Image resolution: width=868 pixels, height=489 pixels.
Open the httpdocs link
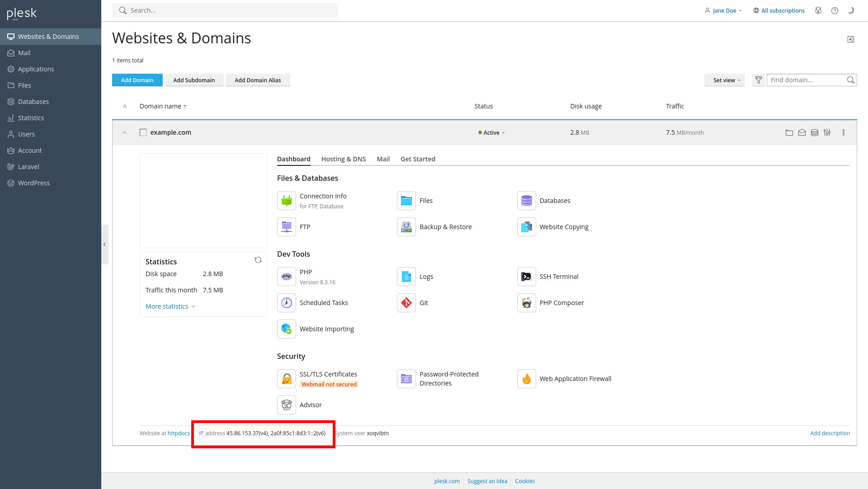[x=179, y=433]
